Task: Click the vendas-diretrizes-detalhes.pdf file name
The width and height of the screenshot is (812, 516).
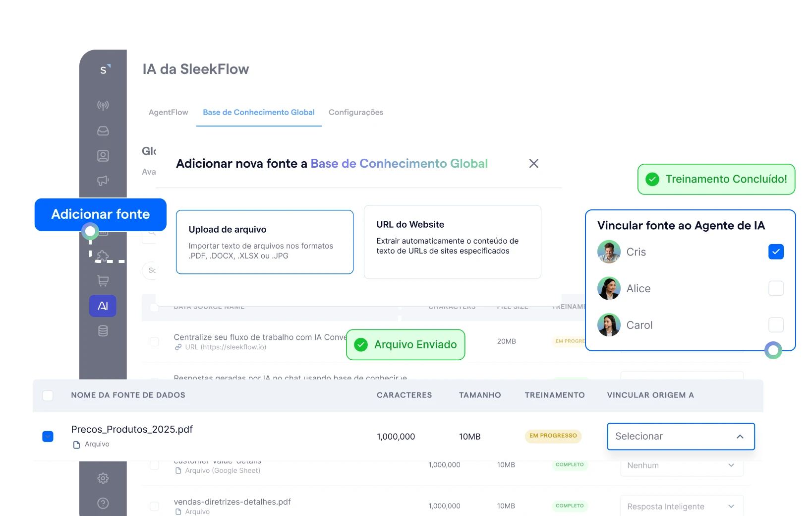Action: tap(232, 502)
